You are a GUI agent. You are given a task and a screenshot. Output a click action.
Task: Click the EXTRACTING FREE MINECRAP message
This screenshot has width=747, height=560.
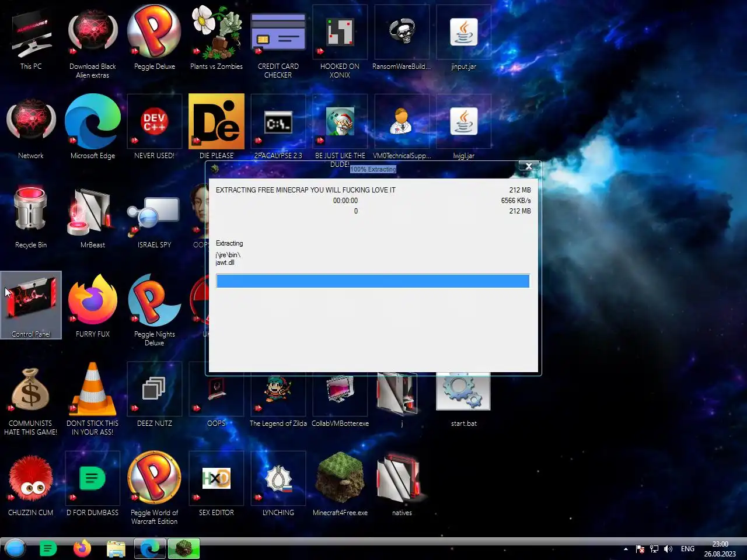tap(306, 190)
